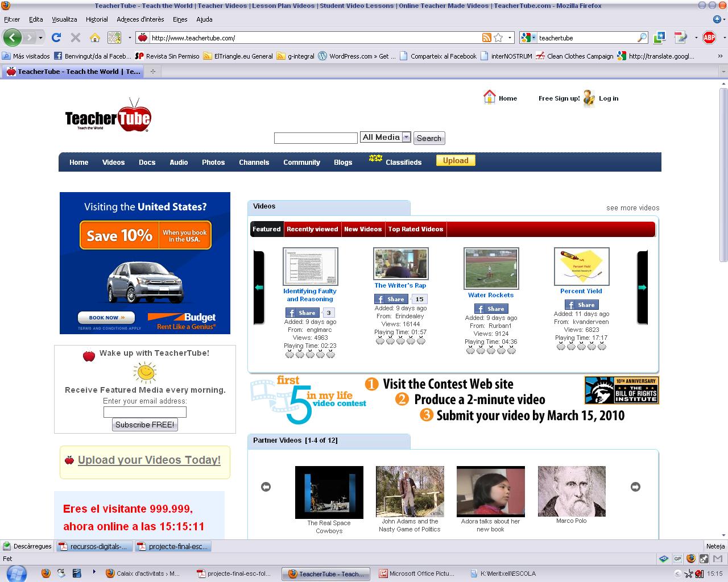Click Subscribe FREE! button
The width and height of the screenshot is (728, 582).
click(145, 425)
